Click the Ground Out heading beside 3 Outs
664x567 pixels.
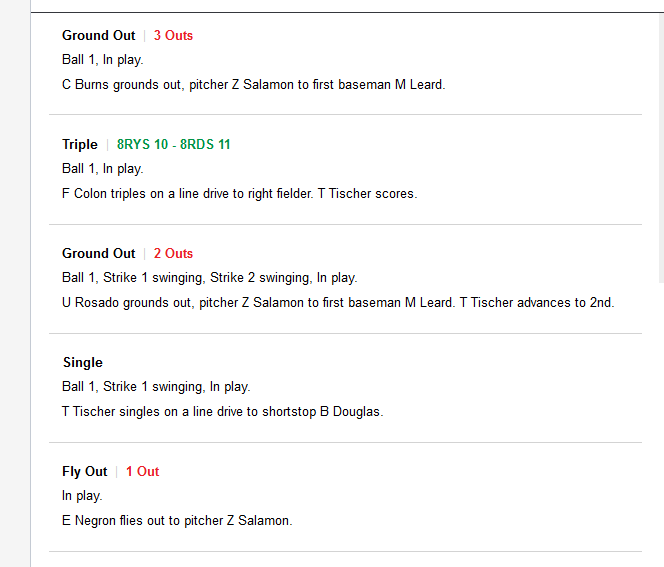98,35
